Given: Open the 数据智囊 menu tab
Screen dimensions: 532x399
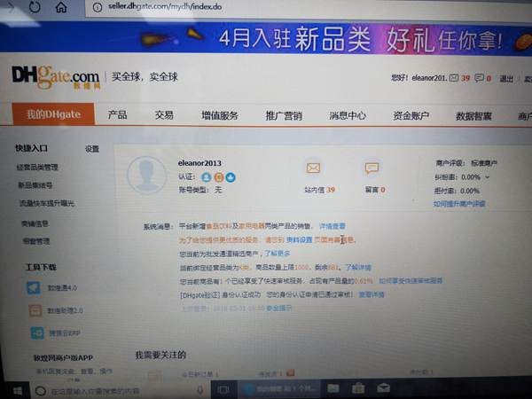Looking at the screenshot, I should 473,116.
